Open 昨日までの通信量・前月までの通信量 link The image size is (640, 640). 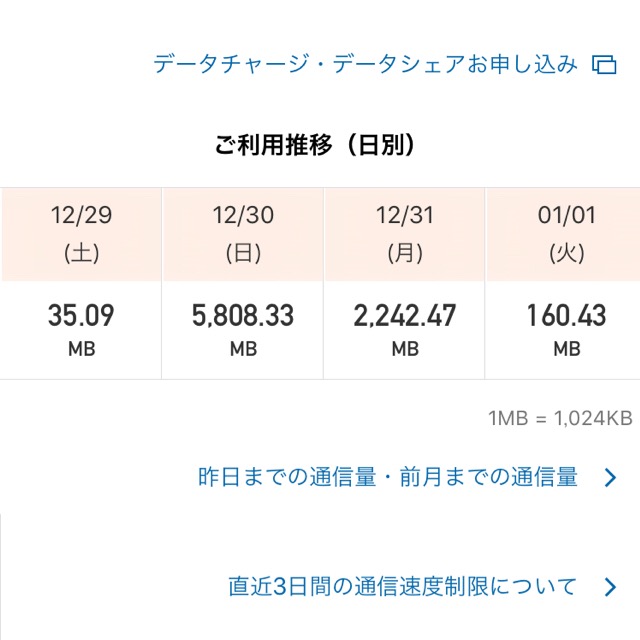click(388, 477)
